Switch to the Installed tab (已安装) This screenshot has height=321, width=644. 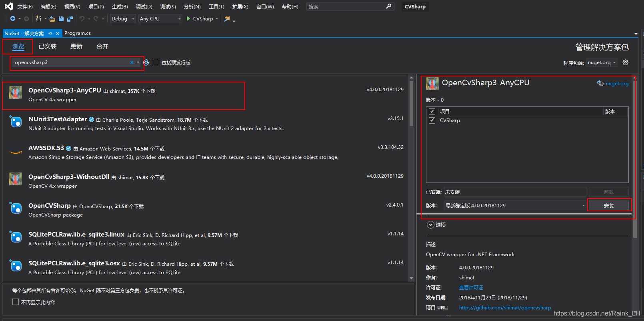coord(48,46)
